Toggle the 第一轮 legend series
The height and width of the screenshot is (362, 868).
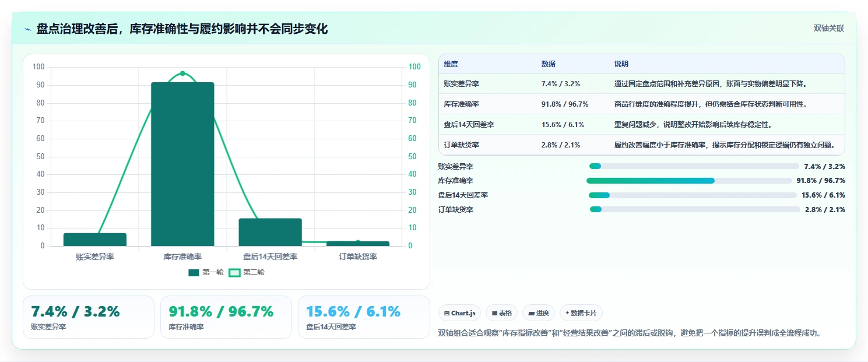coord(206,272)
